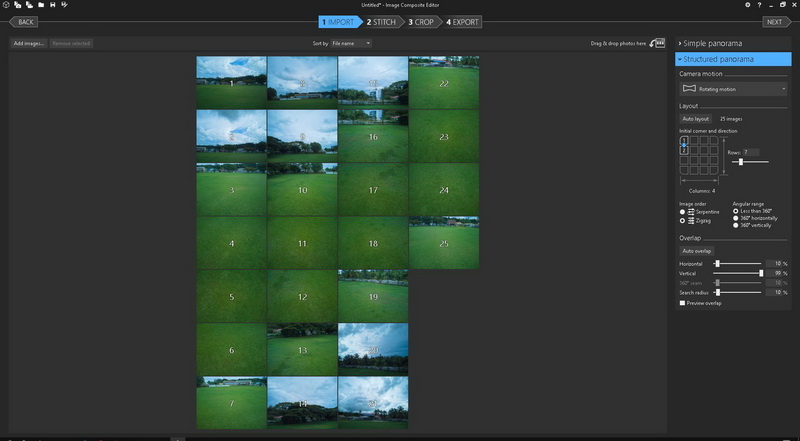
Task: Select image thumbnail number 7
Action: tap(232, 403)
